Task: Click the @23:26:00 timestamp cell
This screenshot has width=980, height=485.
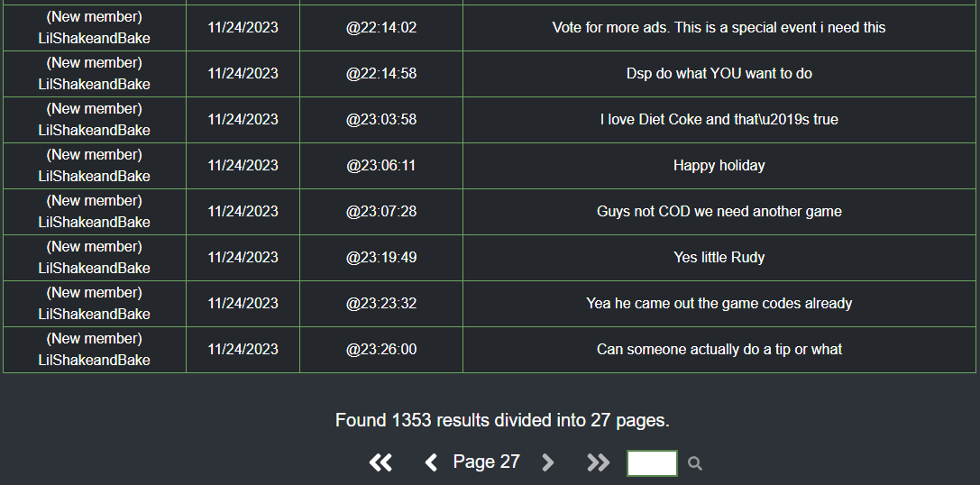Action: coord(381,350)
